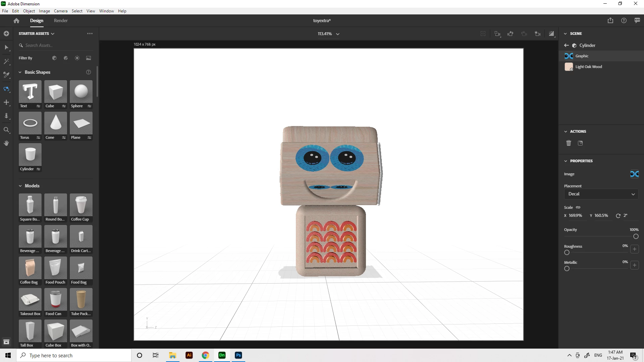Select the Pan camera tool
The image size is (644, 362).
6,102
